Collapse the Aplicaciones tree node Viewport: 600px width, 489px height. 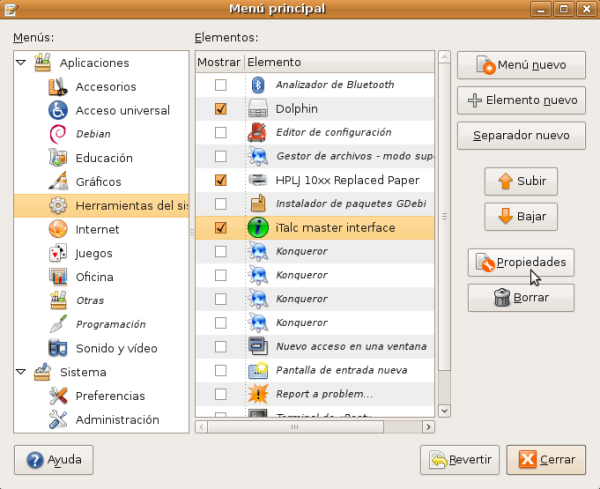pos(20,62)
